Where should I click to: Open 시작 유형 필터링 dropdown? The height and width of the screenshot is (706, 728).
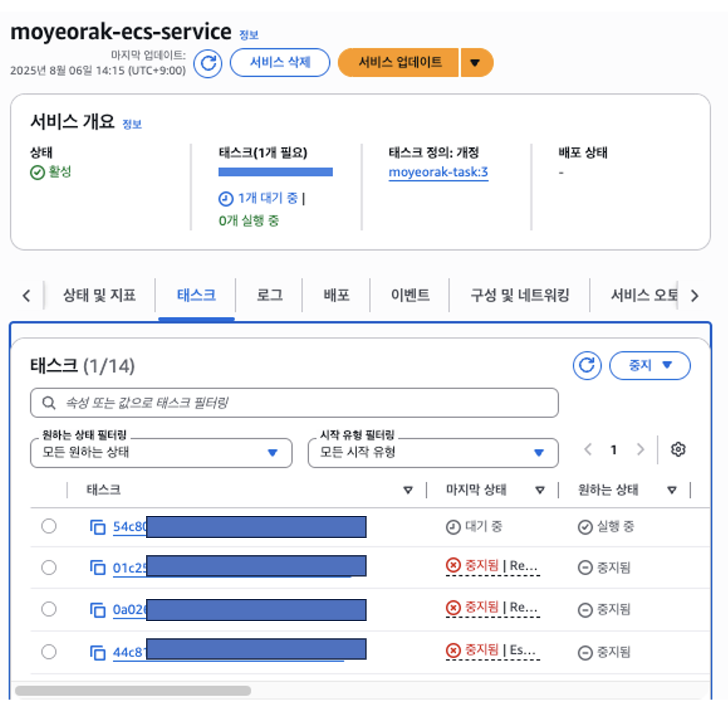click(x=433, y=453)
